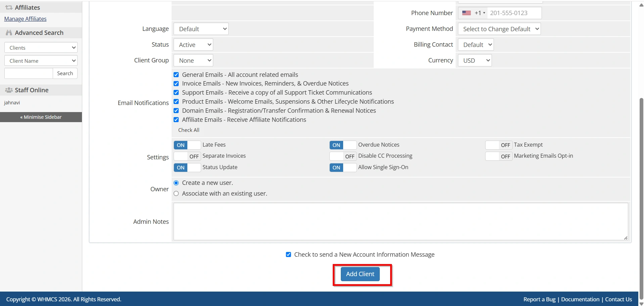Toggle Overdue Notices switch off

click(343, 145)
